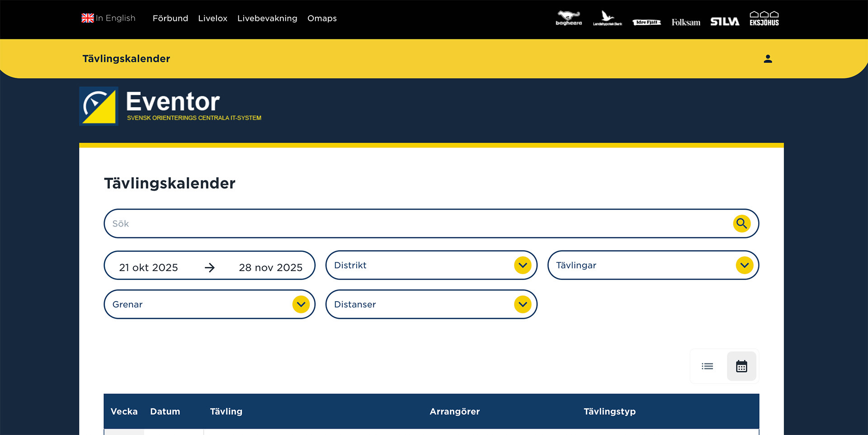
Task: Switch language with In English link
Action: [x=108, y=18]
